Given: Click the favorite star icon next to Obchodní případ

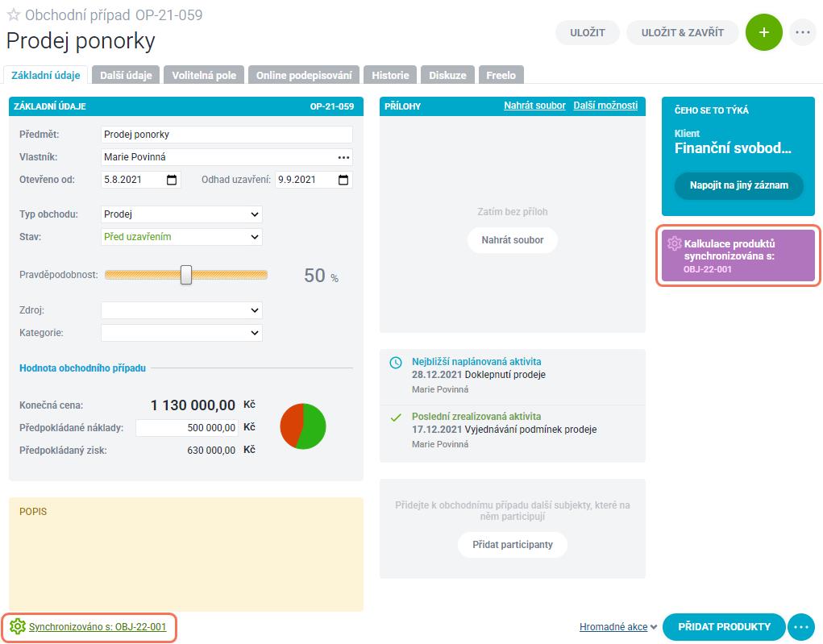Looking at the screenshot, I should click(14, 15).
